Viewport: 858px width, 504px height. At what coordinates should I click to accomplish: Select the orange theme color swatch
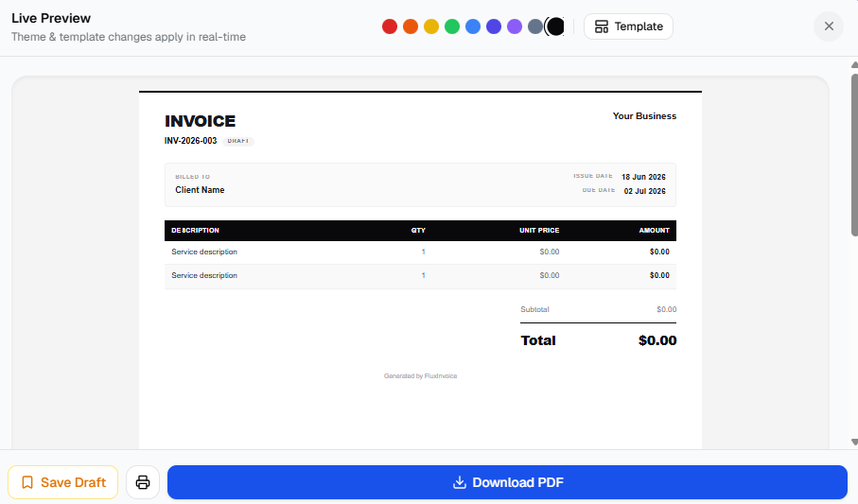(411, 26)
